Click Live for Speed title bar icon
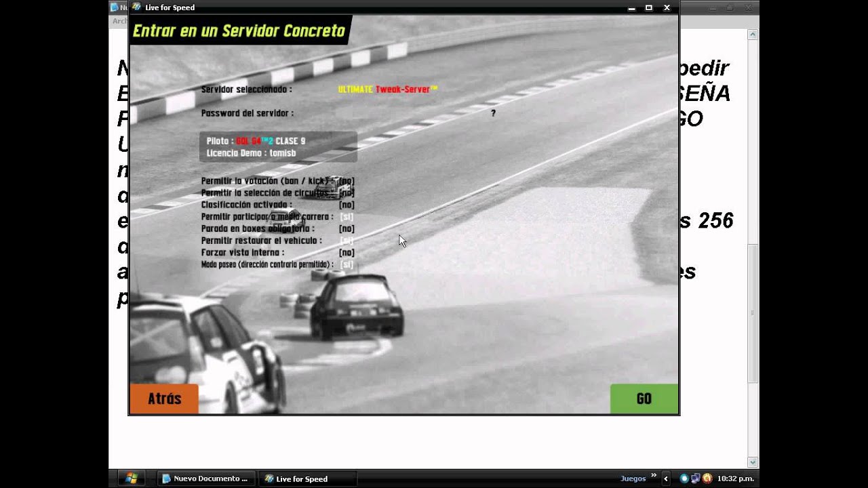Viewport: 868px width, 488px height. tap(136, 7)
